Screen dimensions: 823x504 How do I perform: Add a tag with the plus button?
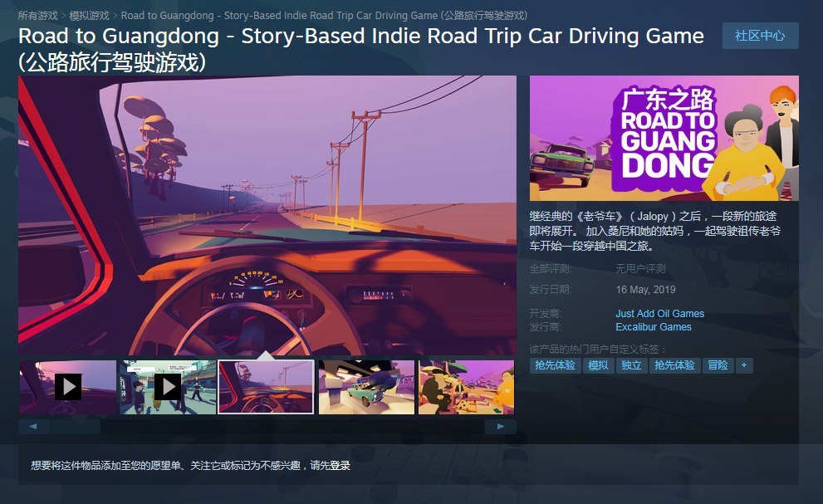pyautogui.click(x=744, y=365)
